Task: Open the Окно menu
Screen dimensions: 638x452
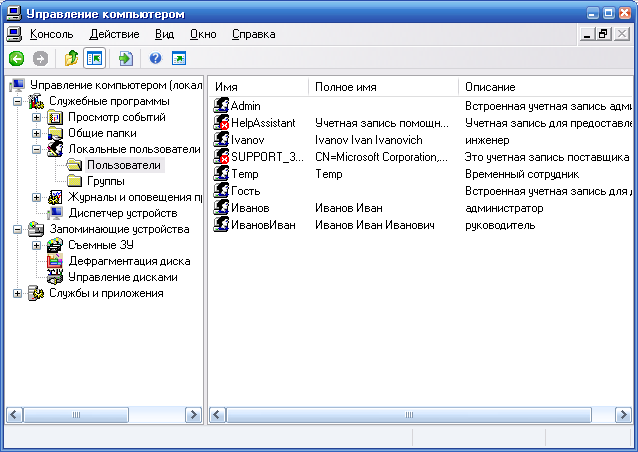Action: (203, 34)
